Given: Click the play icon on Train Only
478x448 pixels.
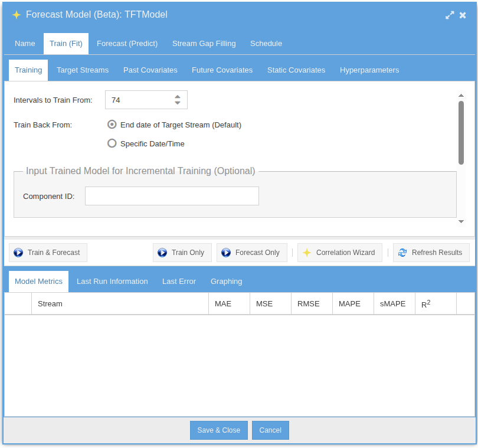Looking at the screenshot, I should pos(162,253).
